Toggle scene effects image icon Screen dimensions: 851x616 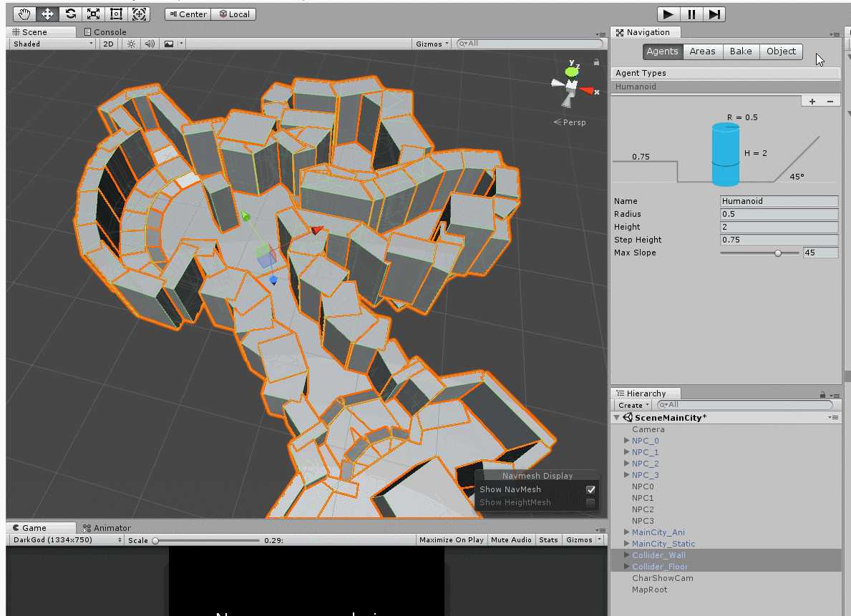(x=169, y=44)
